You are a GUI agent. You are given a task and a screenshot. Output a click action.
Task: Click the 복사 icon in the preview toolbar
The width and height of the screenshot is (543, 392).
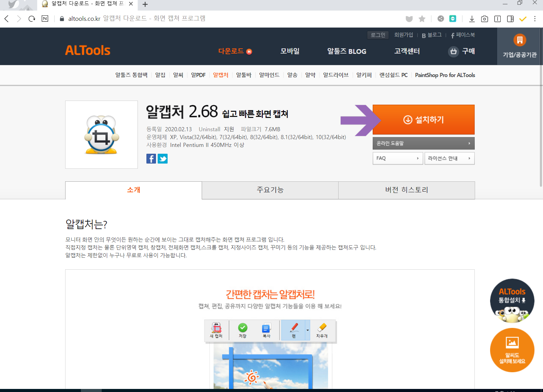click(267, 330)
